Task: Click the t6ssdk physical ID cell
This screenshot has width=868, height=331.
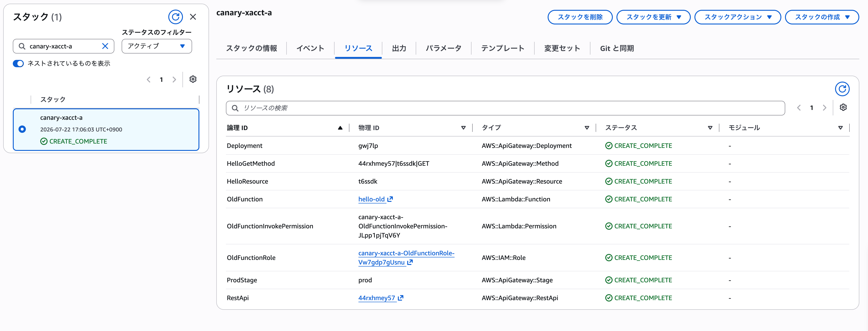Action: 368,181
